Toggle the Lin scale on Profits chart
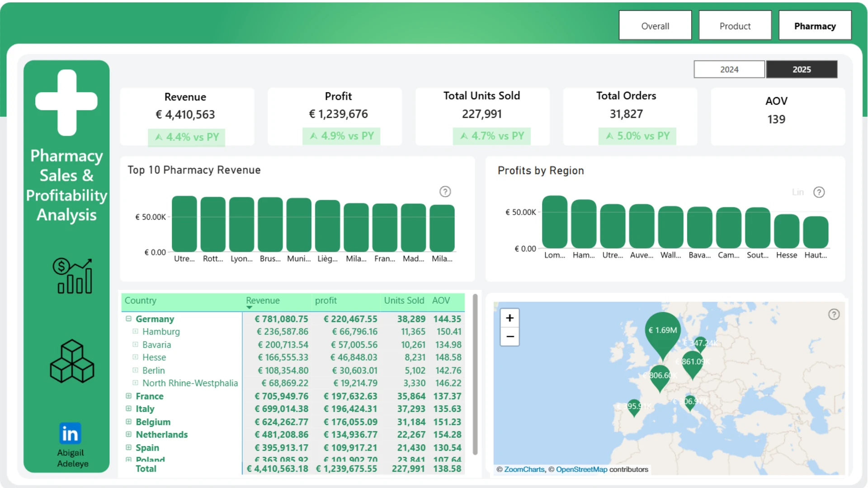This screenshot has width=868, height=488. pos(798,192)
